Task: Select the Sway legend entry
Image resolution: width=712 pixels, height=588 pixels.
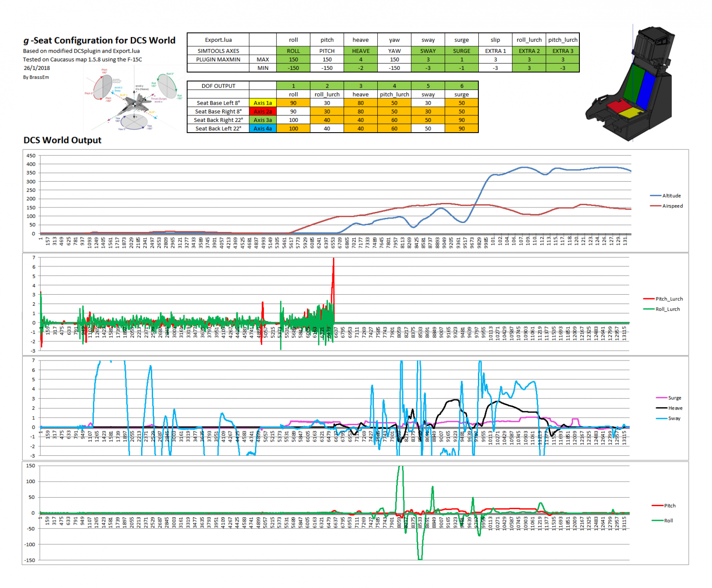Action: 668,418
